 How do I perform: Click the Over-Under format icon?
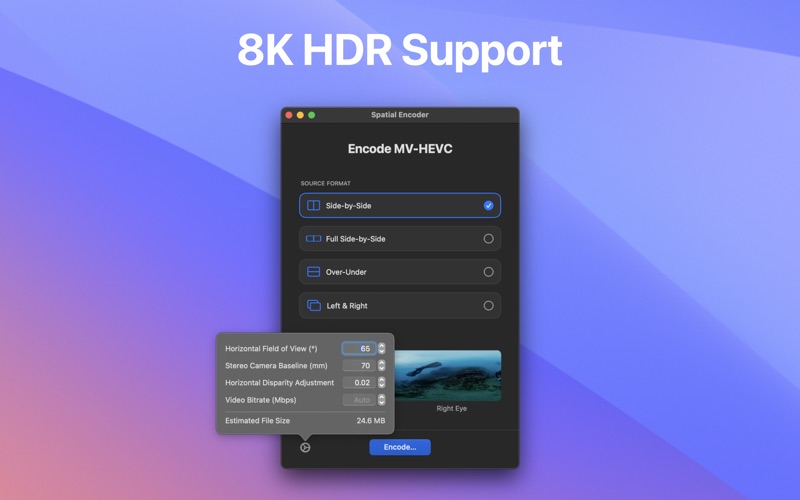[x=313, y=272]
